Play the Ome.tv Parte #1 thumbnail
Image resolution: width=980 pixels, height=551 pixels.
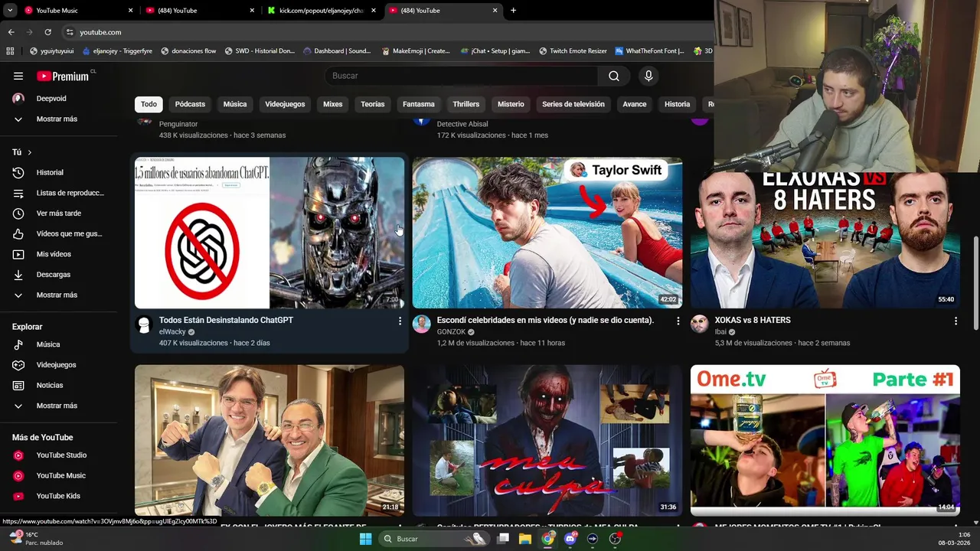(x=825, y=440)
